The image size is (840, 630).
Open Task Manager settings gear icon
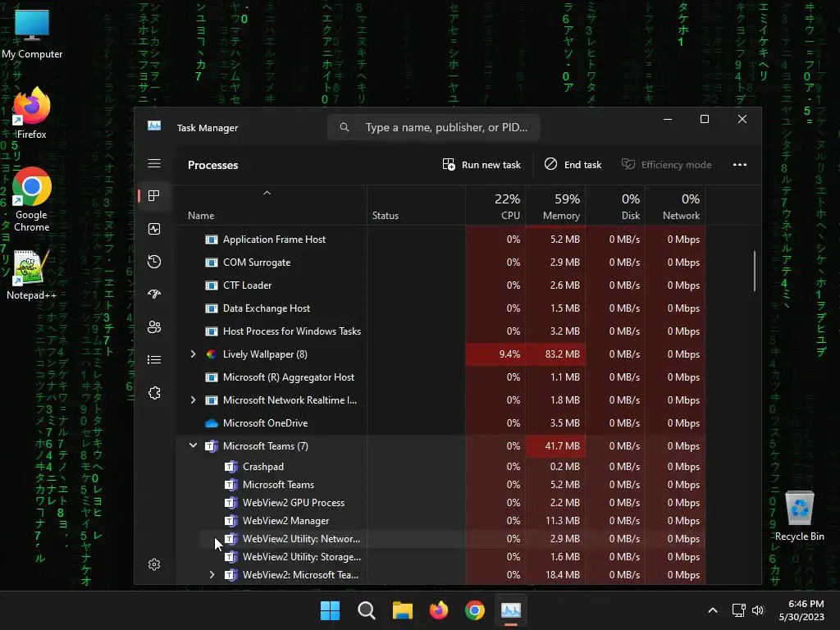pyautogui.click(x=154, y=564)
